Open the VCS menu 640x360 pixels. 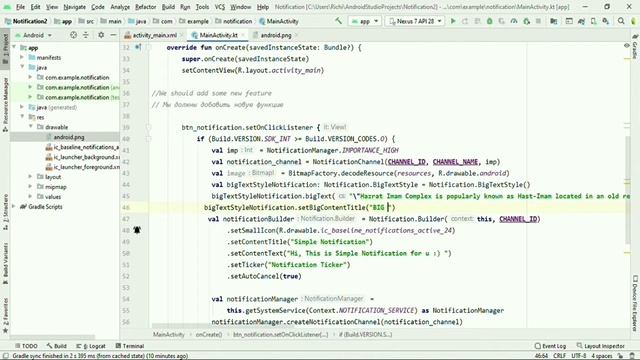coord(220,7)
